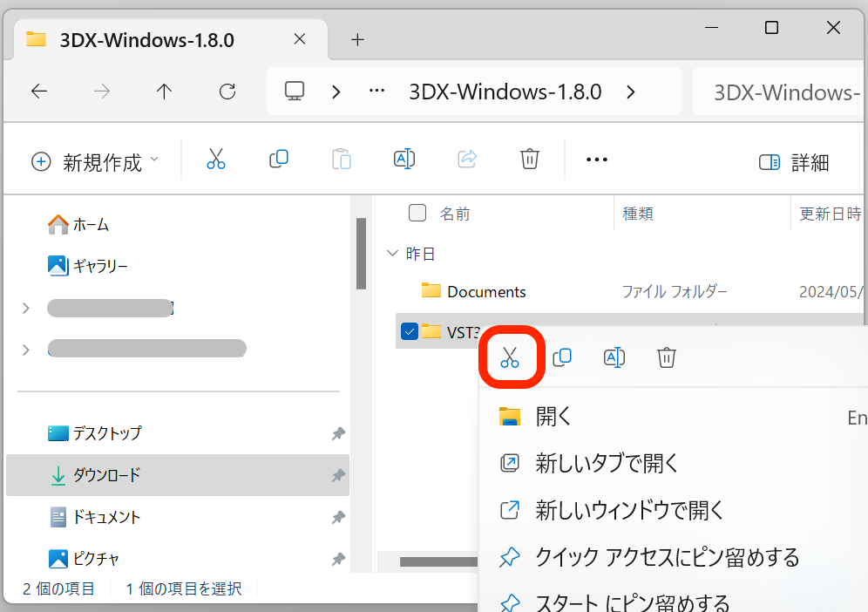Click the up-arrow navigation icon
This screenshot has height=612, width=868.
click(x=164, y=91)
